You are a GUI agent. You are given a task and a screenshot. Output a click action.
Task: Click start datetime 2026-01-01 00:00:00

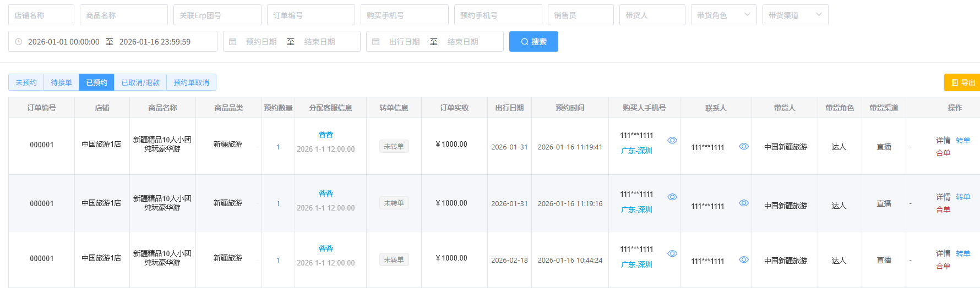click(64, 42)
